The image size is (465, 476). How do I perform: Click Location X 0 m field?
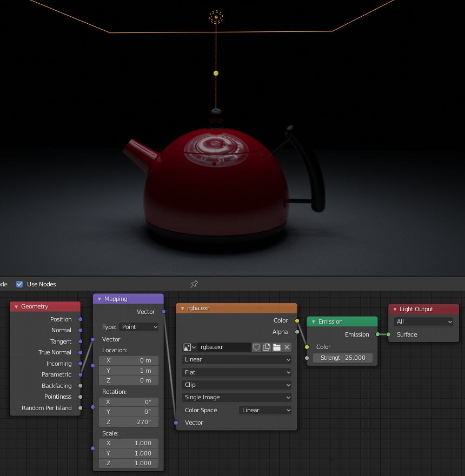coord(129,360)
